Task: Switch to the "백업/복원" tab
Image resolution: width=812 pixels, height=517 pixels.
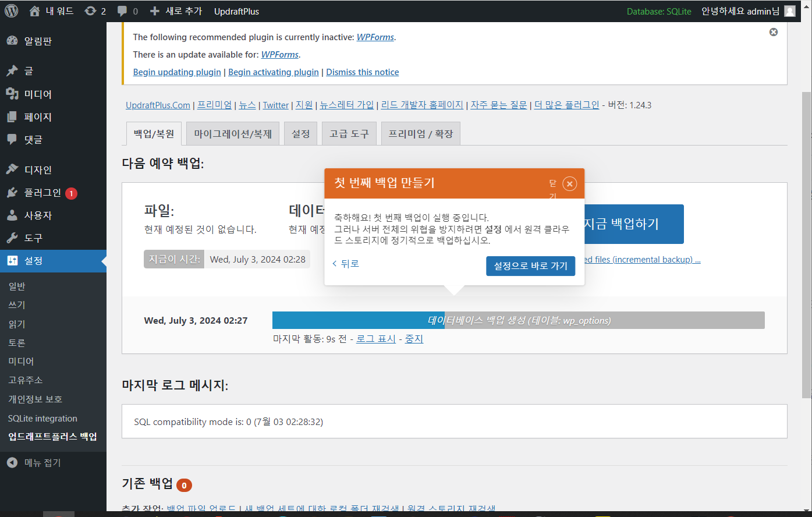Action: 154,133
